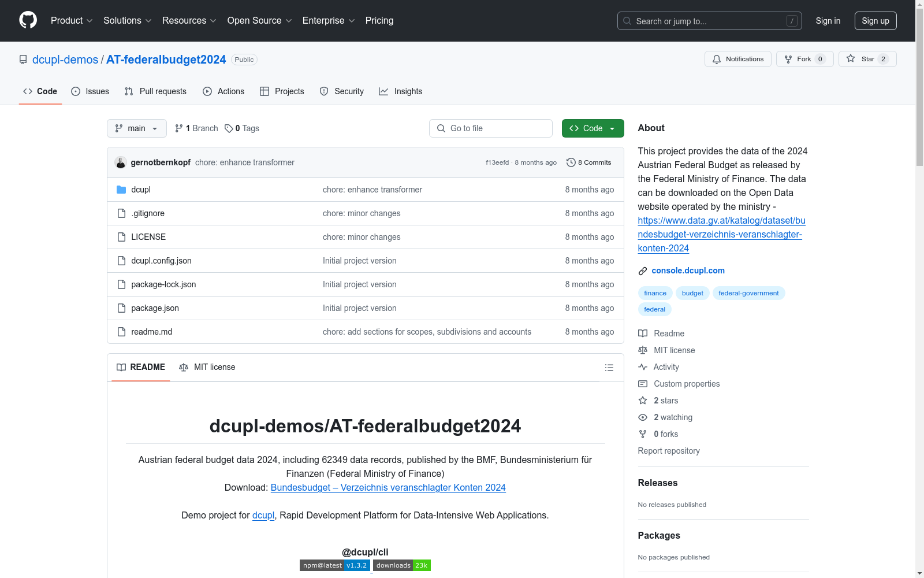Open the Pricing page
The height and width of the screenshot is (578, 924).
coord(379,20)
